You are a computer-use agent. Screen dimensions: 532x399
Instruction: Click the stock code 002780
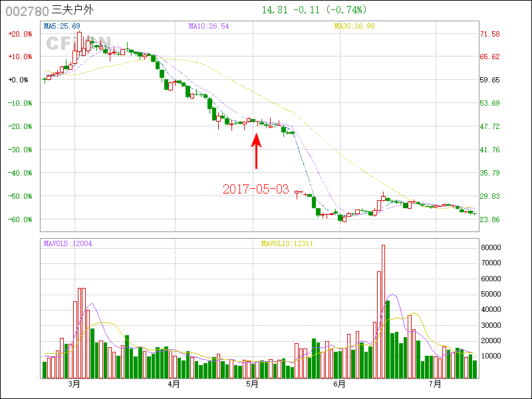[x=25, y=10]
